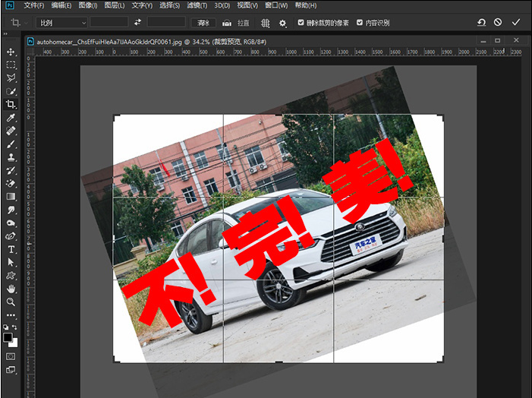
Task: Click the 清除 clear button
Action: tap(203, 23)
